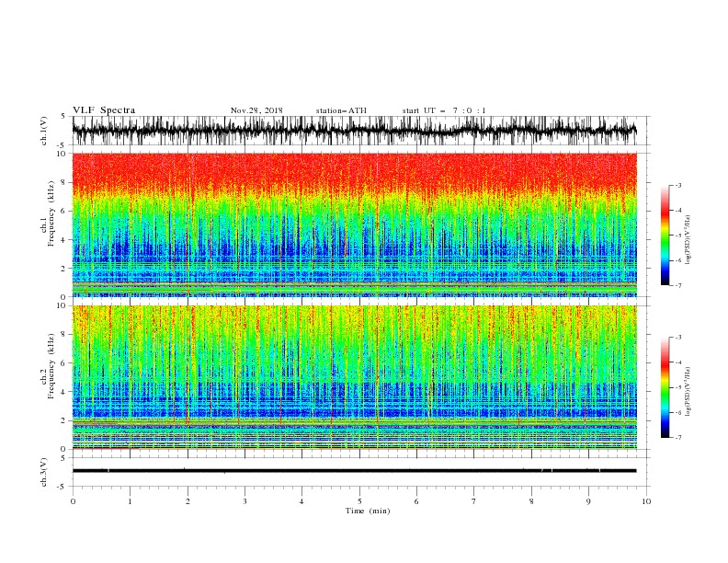The height and width of the screenshot is (563, 728).
Task: Click the ch.2 spectrogram "10" frequency tick
Action: click(x=63, y=305)
